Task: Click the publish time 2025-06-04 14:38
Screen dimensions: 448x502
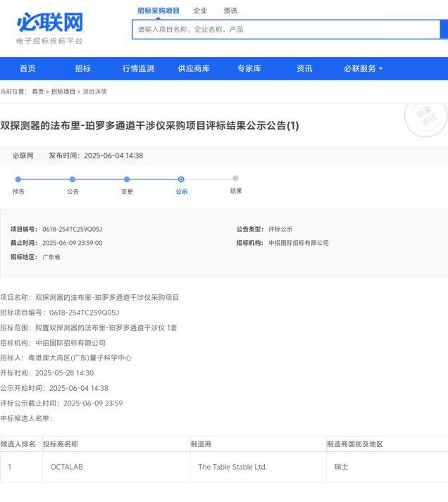Action: click(x=113, y=156)
